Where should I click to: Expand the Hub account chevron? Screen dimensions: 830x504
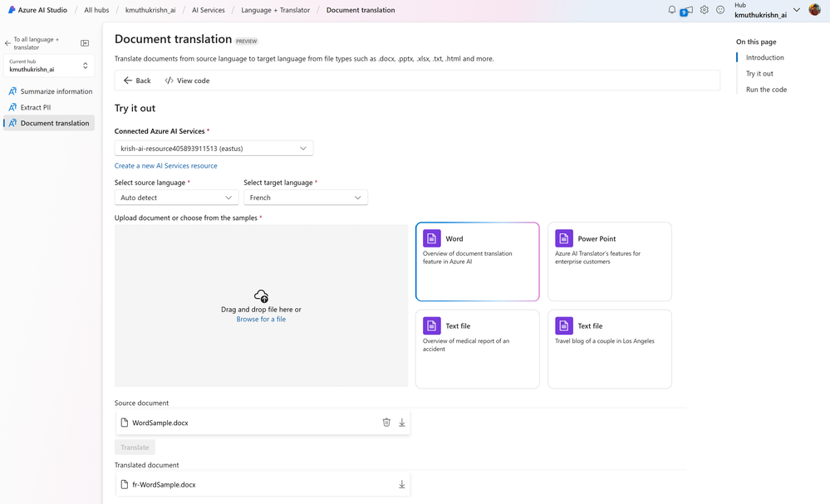click(x=797, y=9)
